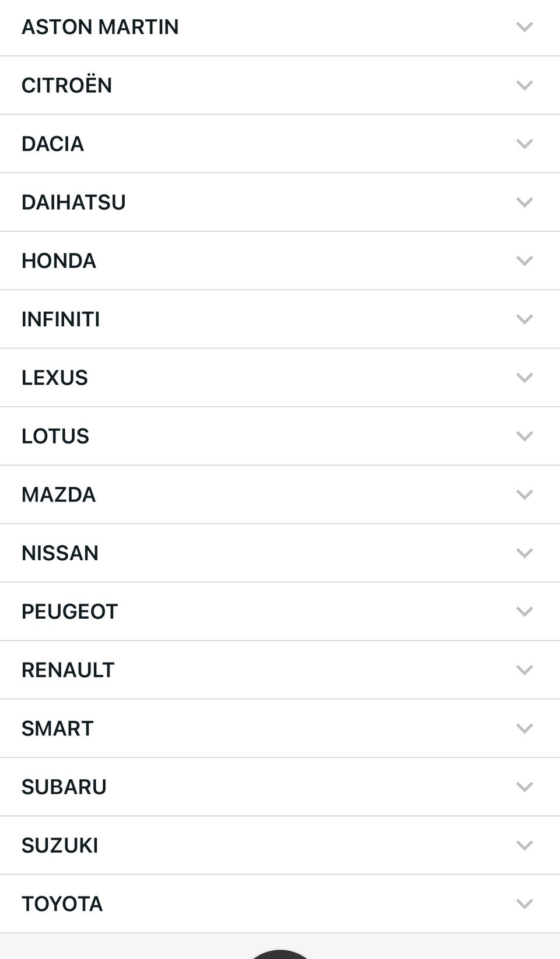The height and width of the screenshot is (959, 560).
Task: Tap the chevron icon beside LEXUS
Action: click(524, 378)
